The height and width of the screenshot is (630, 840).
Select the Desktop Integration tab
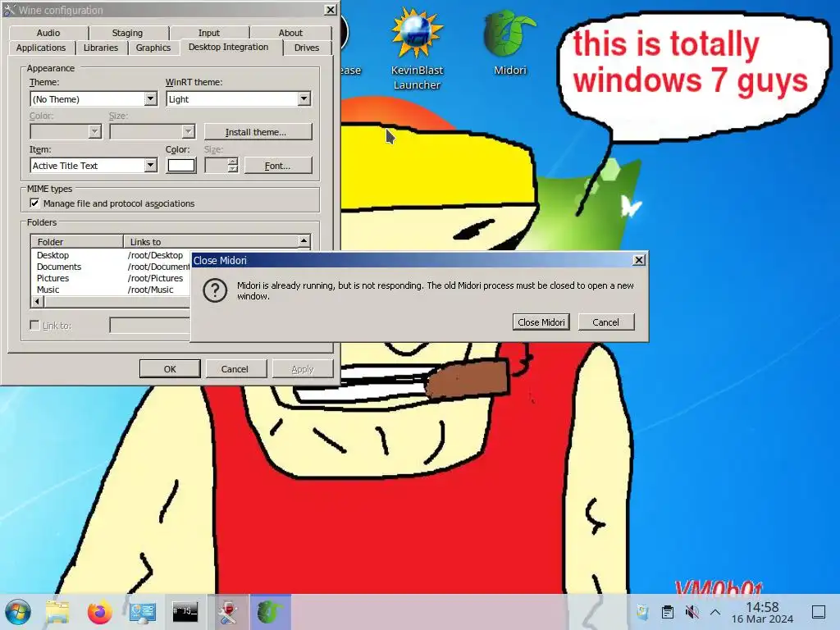228,47
